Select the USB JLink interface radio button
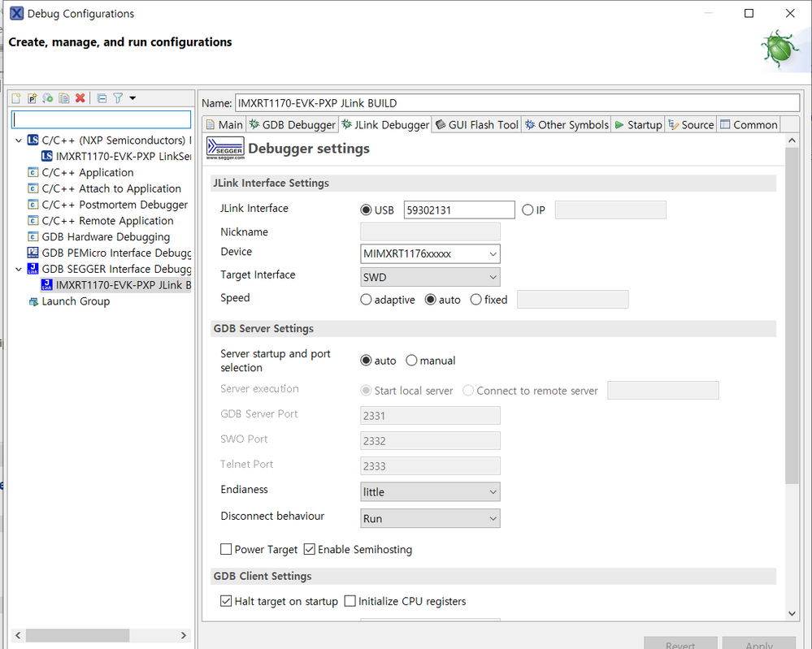Screen dimensions: 812x649 [x=366, y=210]
